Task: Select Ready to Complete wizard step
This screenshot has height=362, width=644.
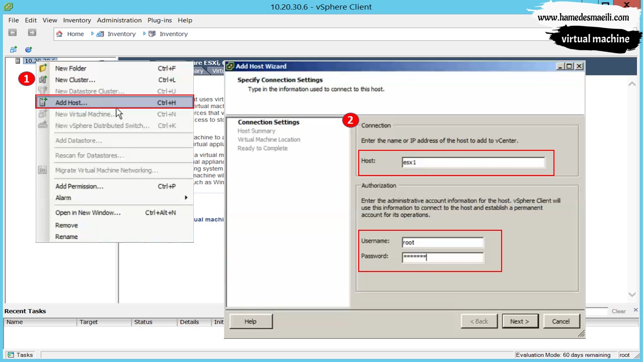Action: click(x=263, y=148)
